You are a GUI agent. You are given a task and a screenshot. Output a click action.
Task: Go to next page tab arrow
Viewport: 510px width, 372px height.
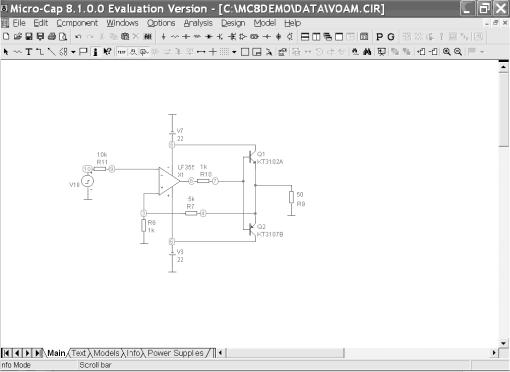[x=27, y=353]
